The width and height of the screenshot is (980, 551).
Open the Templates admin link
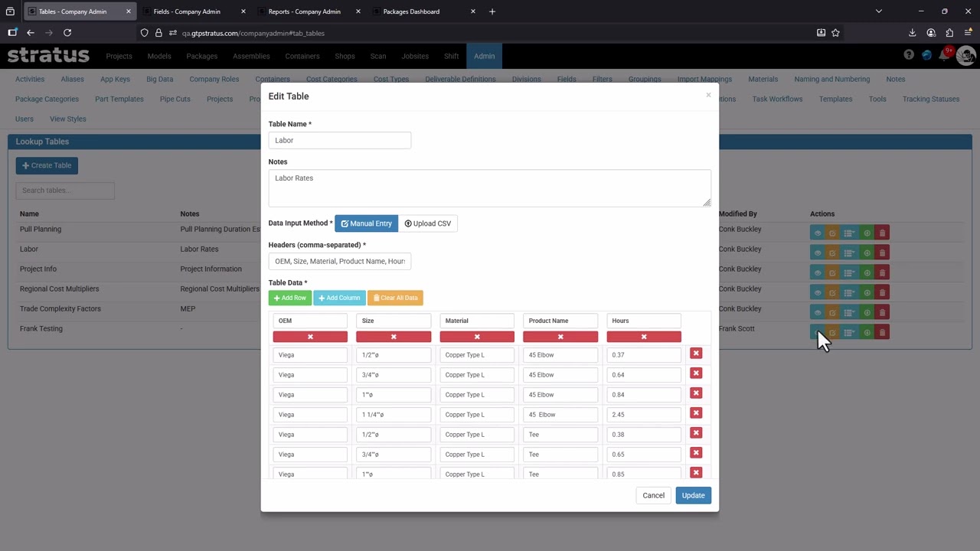[x=835, y=99]
